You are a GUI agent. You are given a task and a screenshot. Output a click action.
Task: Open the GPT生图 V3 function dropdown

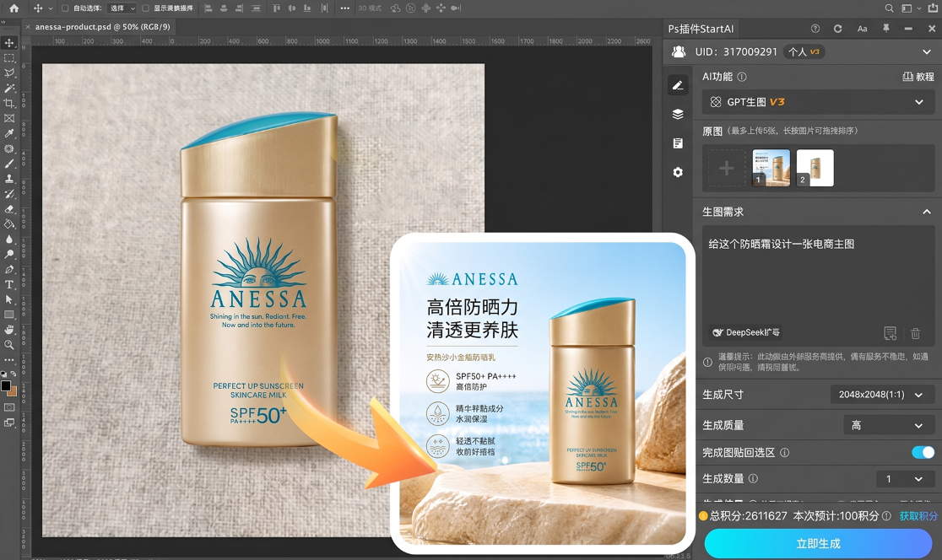click(x=818, y=102)
